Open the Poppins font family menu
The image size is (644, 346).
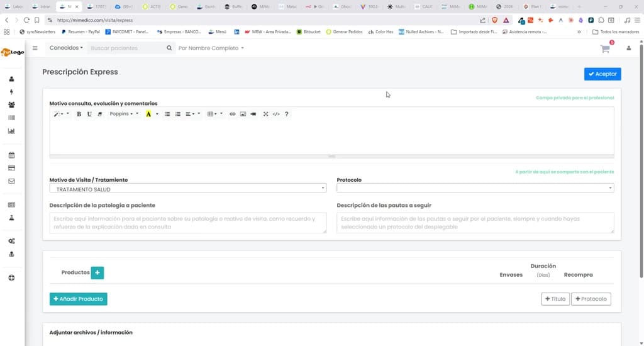[124, 114]
